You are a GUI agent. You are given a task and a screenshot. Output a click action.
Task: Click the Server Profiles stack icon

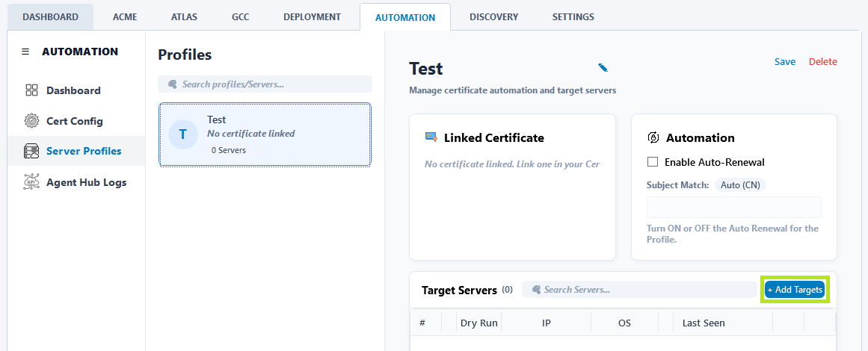tap(31, 151)
